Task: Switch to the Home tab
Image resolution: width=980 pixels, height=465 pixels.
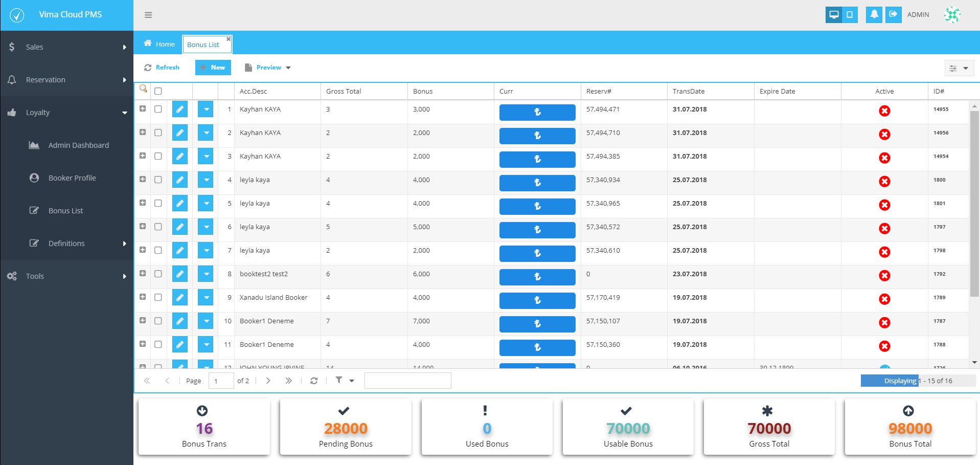Action: [x=159, y=44]
